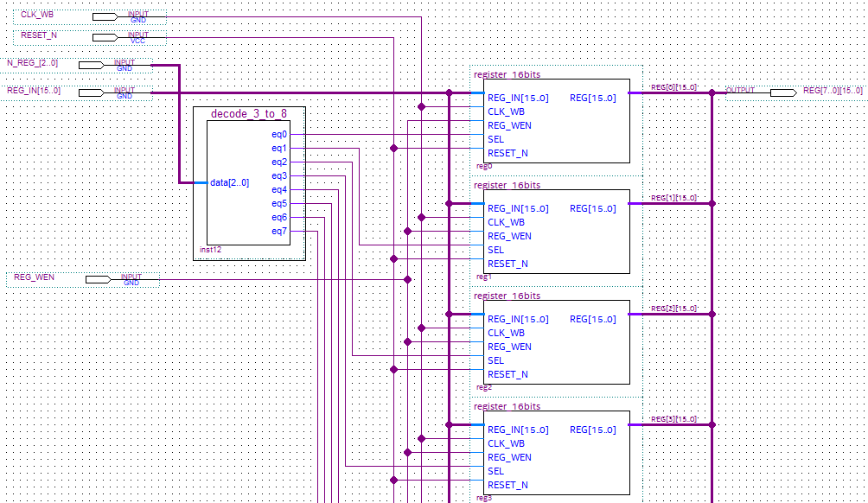Click the eq6 output port of the decoder
Image resolution: width=868 pixels, height=503 pixels.
(279, 218)
